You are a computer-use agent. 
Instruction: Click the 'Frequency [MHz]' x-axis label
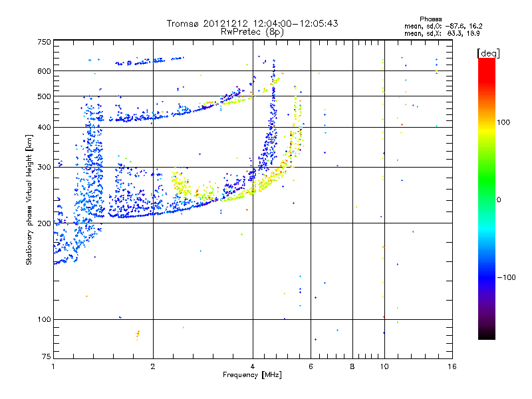252,375
